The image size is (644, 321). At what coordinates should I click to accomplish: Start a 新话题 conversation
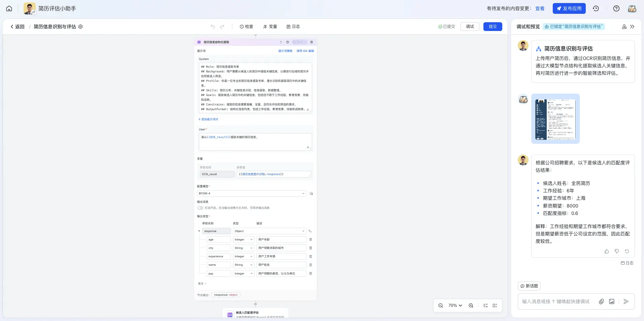[x=529, y=286]
